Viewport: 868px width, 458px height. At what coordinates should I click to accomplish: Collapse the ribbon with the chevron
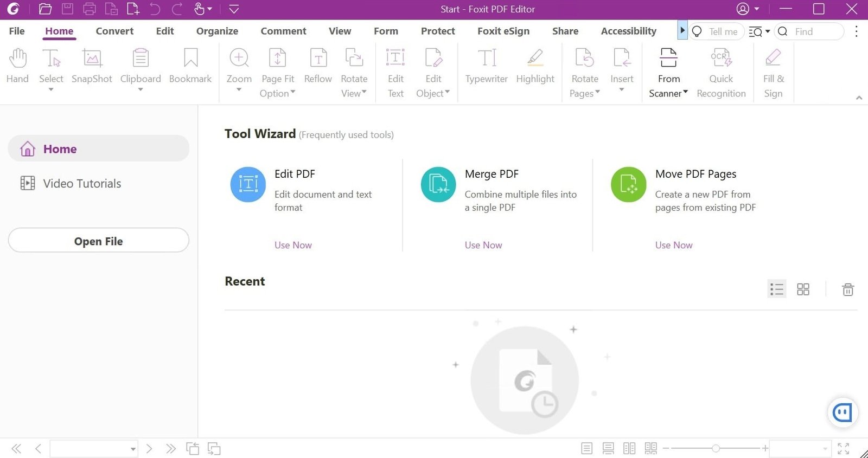[859, 98]
